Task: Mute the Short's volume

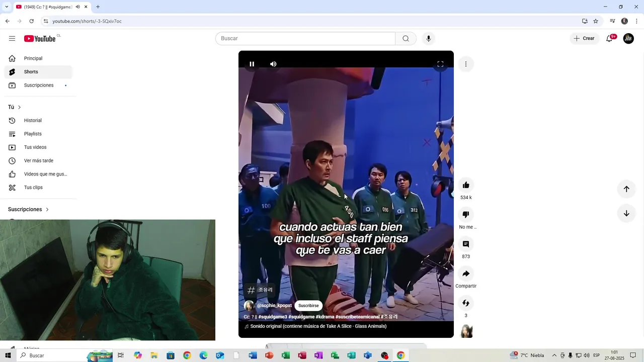Action: coord(273,64)
